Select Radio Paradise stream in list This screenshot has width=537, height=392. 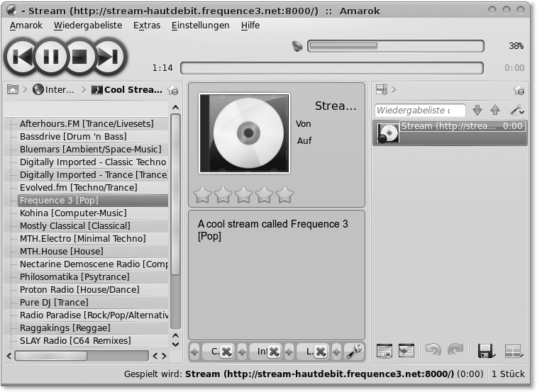[92, 315]
